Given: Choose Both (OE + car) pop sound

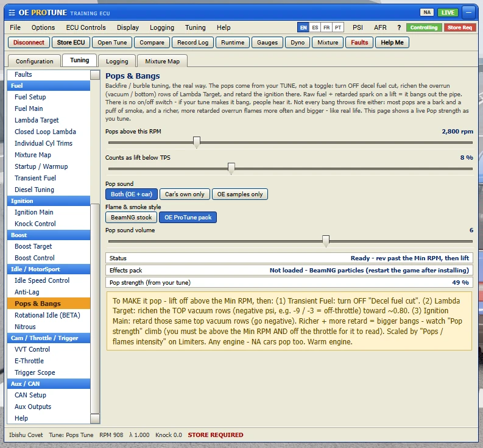Looking at the screenshot, I should [x=132, y=194].
